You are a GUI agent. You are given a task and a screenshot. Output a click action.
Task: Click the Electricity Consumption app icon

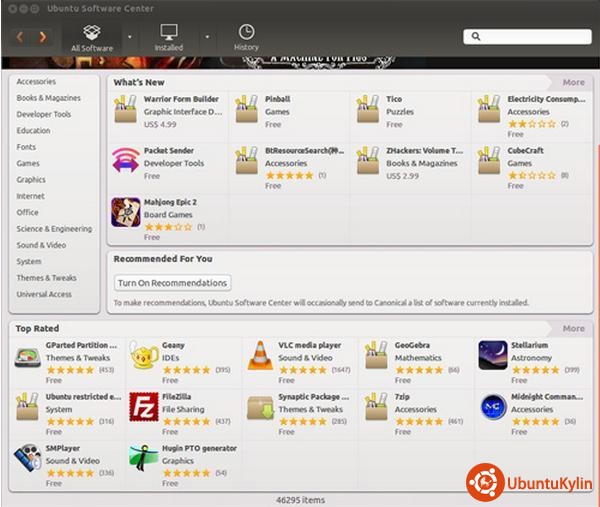point(489,109)
